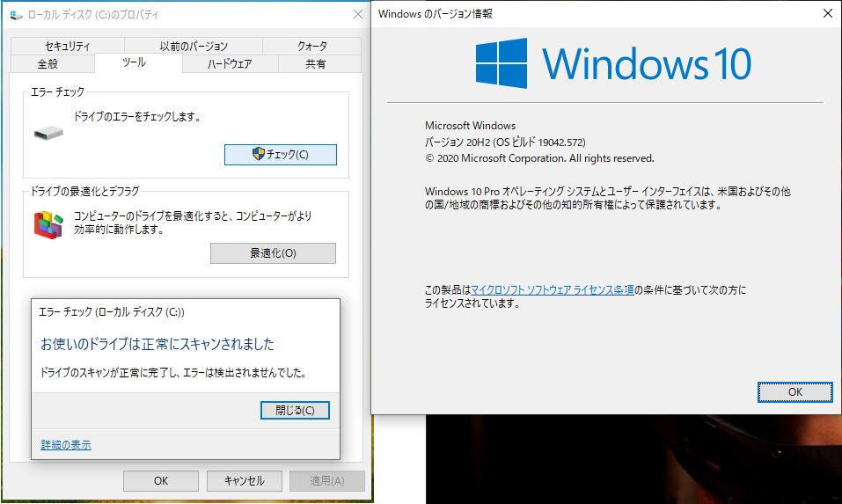Click OK in the Windows version dialog

pyautogui.click(x=794, y=391)
